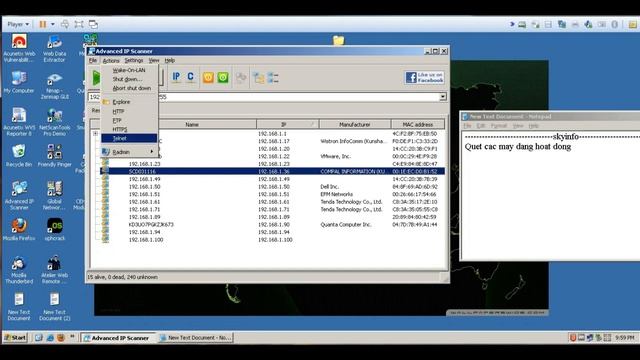The height and width of the screenshot is (360, 640).
Task: Open the Recycle Bin desktop icon
Action: point(19,156)
